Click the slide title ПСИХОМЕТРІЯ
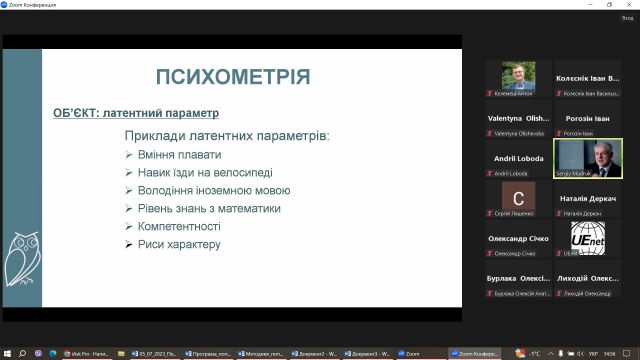The image size is (640, 360). 233,77
